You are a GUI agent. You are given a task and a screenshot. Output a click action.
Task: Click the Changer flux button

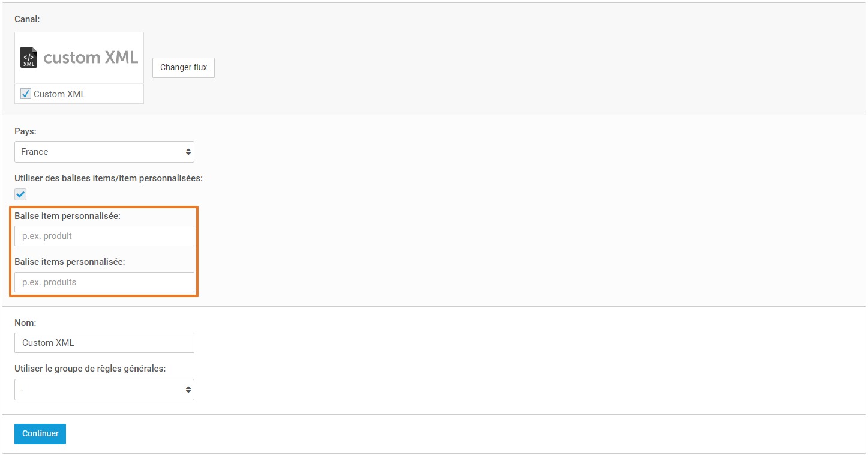184,67
